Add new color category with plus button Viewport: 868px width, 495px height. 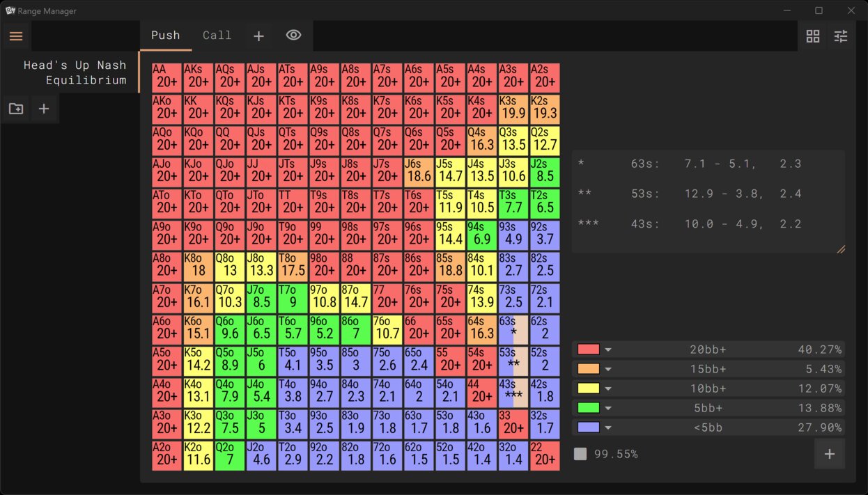tap(829, 454)
